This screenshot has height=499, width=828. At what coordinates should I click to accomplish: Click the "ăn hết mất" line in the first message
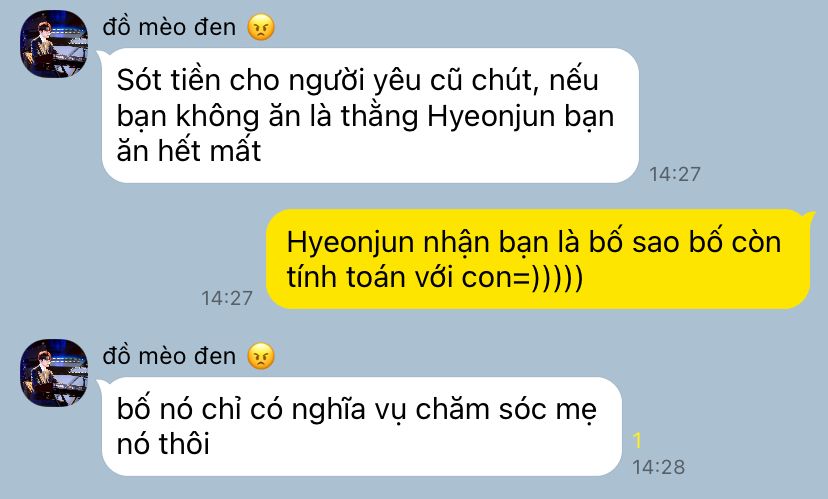189,151
